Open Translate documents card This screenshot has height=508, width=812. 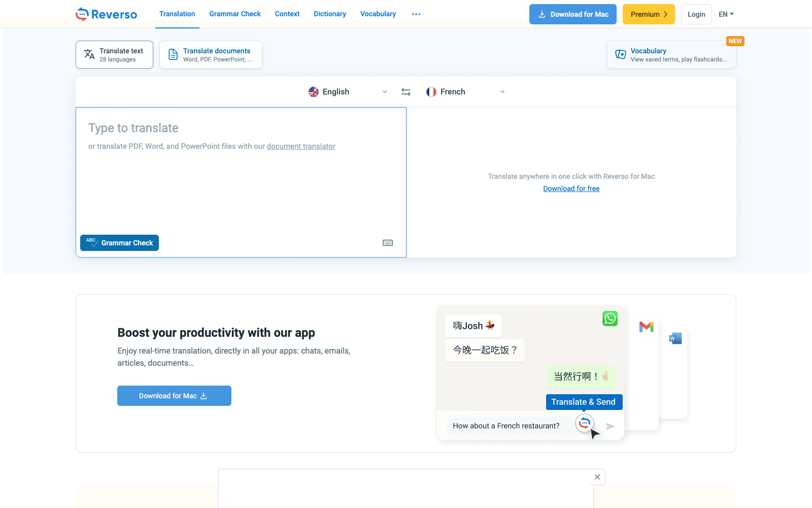pos(211,54)
